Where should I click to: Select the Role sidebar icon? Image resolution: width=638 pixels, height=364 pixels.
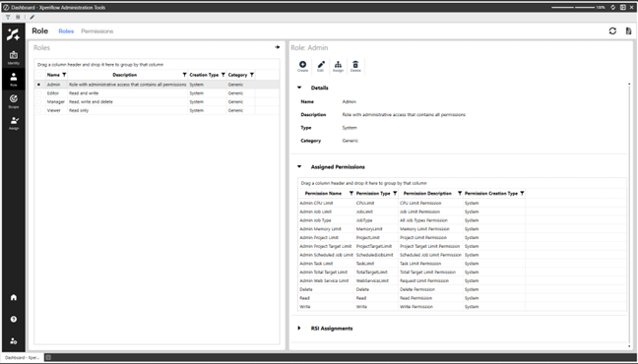[x=14, y=79]
